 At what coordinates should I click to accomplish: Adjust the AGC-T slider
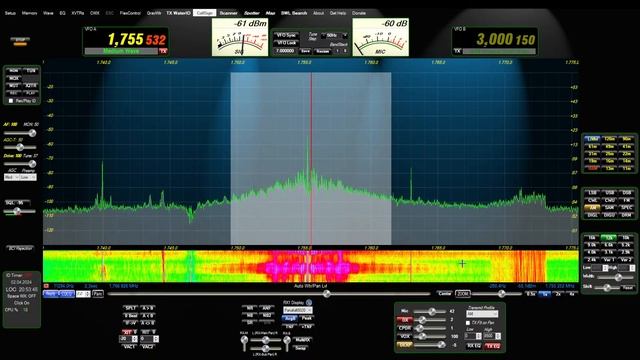pyautogui.click(x=20, y=147)
